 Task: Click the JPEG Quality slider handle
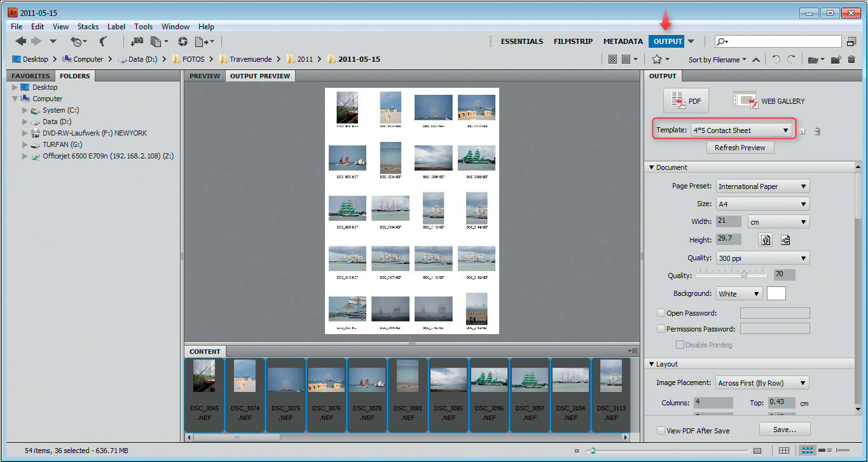point(744,275)
